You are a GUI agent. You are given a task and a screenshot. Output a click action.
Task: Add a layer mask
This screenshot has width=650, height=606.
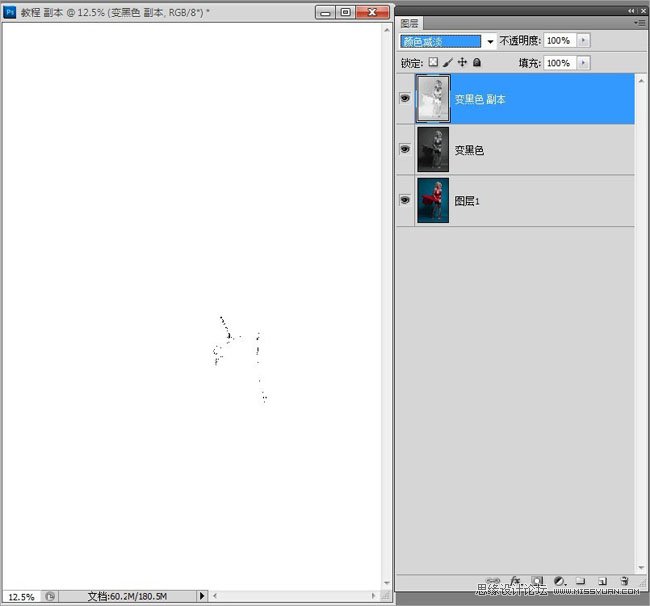pos(537,581)
